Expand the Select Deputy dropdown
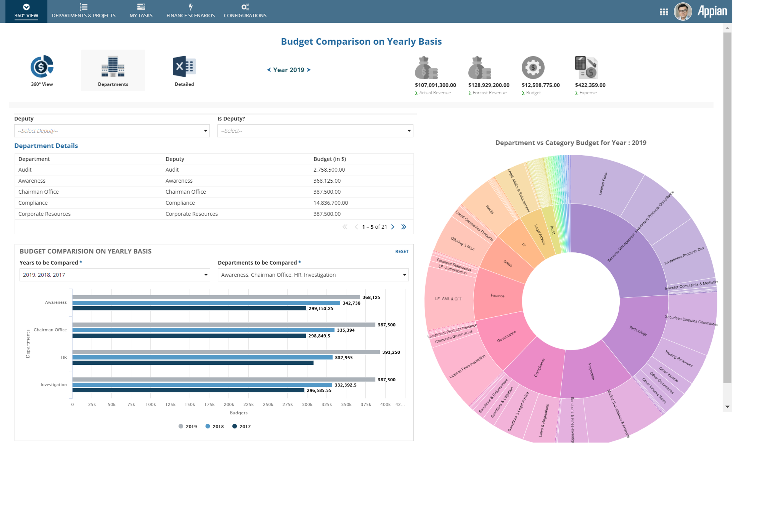 click(x=112, y=131)
